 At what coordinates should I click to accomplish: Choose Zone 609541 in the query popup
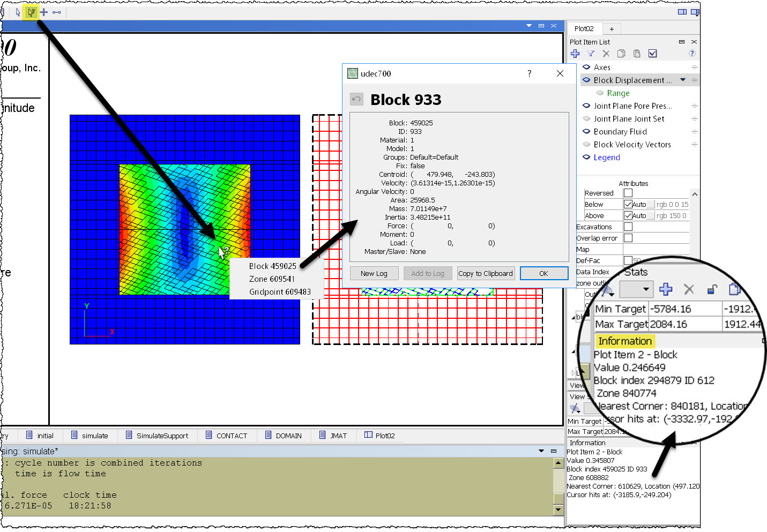click(x=272, y=279)
